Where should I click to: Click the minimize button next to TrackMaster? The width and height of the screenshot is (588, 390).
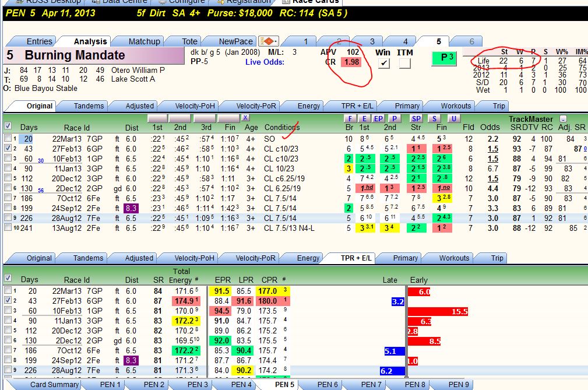(x=563, y=118)
